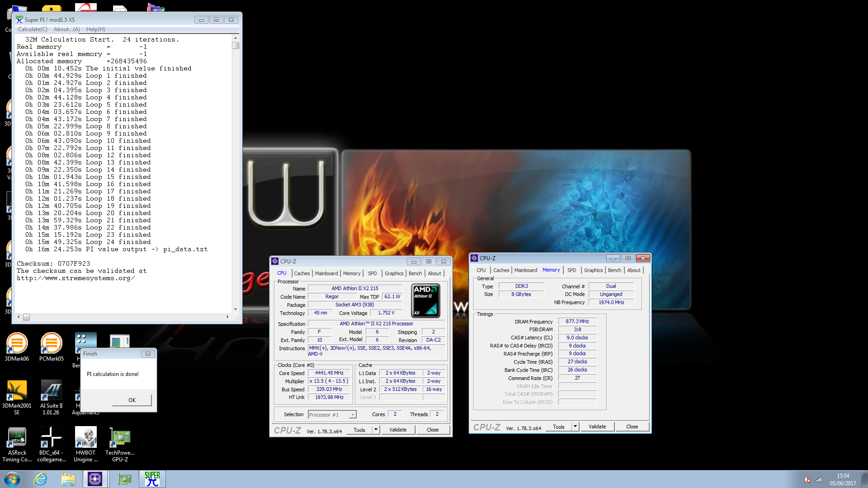Open Mainboard tab in right CPU-Z window
Viewport: 868px width, 488px height.
526,270
